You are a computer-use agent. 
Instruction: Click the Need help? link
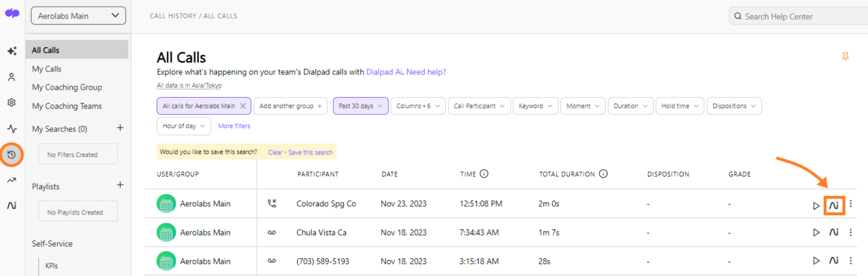426,71
